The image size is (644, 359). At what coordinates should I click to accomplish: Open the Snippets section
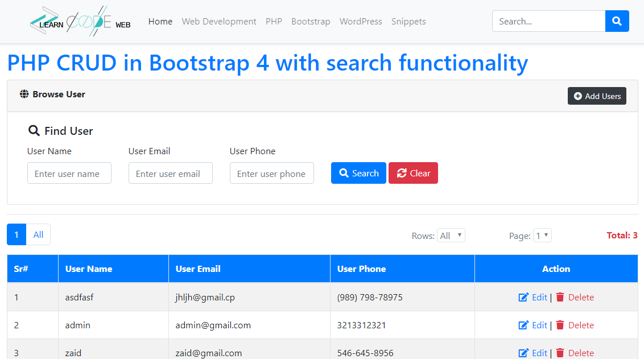[408, 21]
